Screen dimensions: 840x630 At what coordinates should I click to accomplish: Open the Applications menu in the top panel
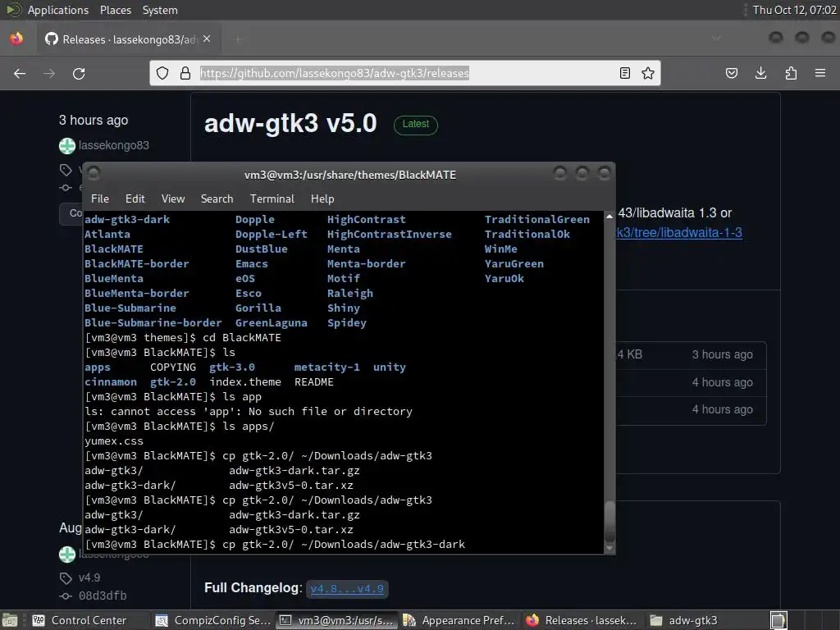[x=58, y=10]
